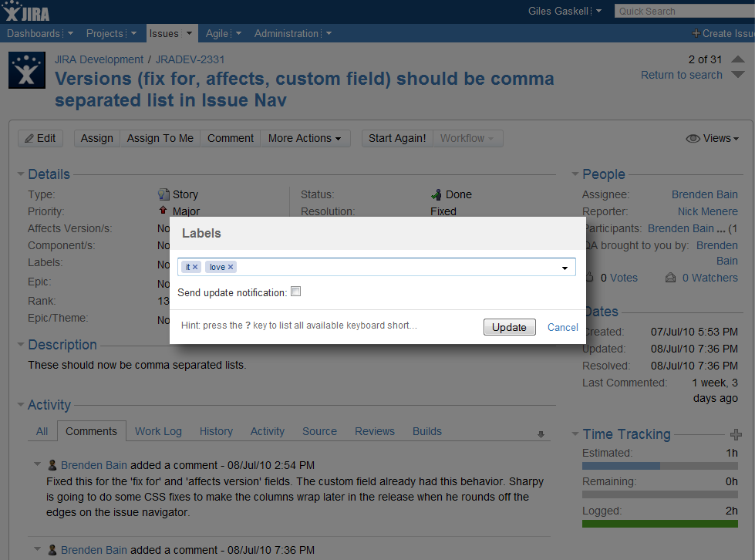Viewport: 755px width, 560px height.
Task: Click the Start Again! button
Action: 397,138
